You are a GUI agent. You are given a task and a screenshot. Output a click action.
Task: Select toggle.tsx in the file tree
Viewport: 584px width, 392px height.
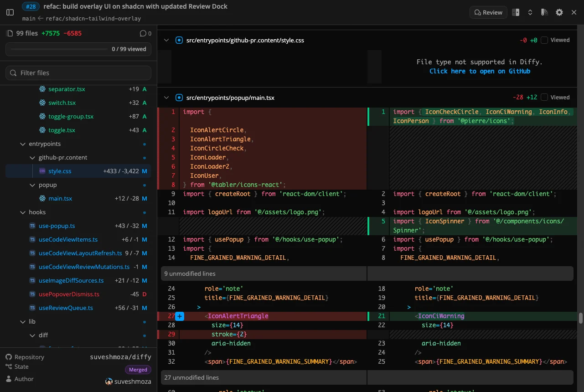coord(62,130)
